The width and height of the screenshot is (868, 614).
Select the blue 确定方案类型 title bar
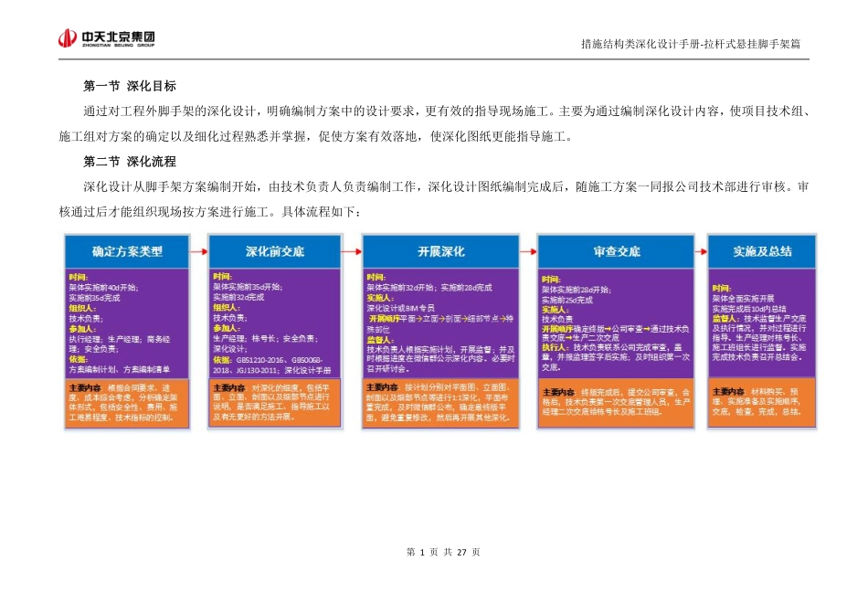pos(126,251)
